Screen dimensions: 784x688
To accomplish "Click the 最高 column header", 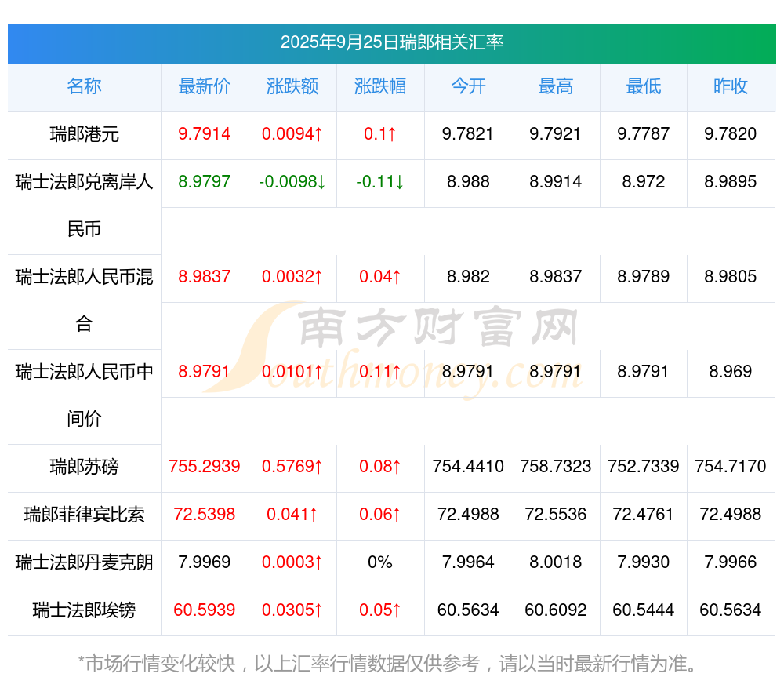I will (556, 87).
